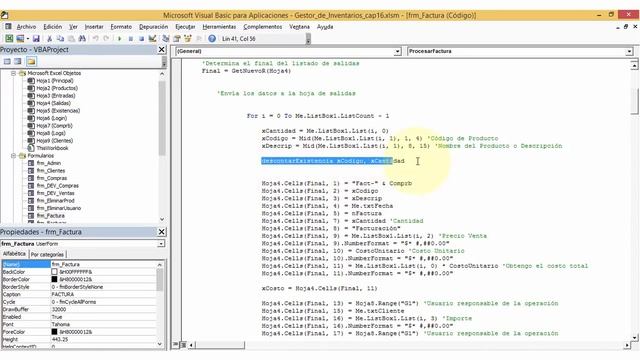Click the Font property value Tahoma
The image size is (640, 360).
pos(103,324)
